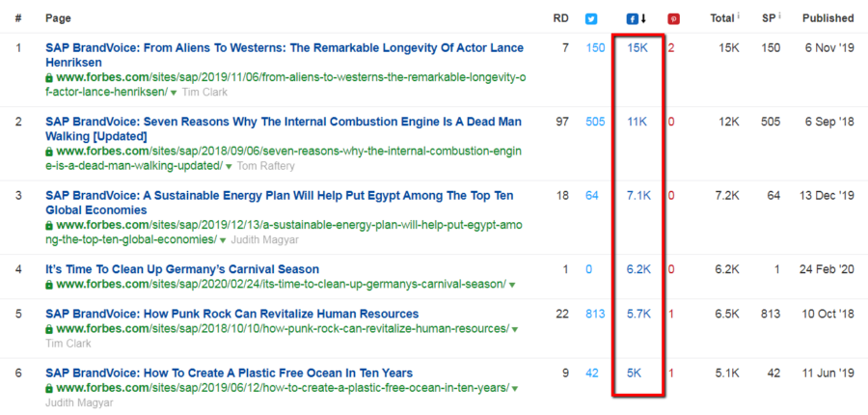Open the article about Egypt's sustainable energy plan
This screenshot has width=868, height=415.
(280, 203)
